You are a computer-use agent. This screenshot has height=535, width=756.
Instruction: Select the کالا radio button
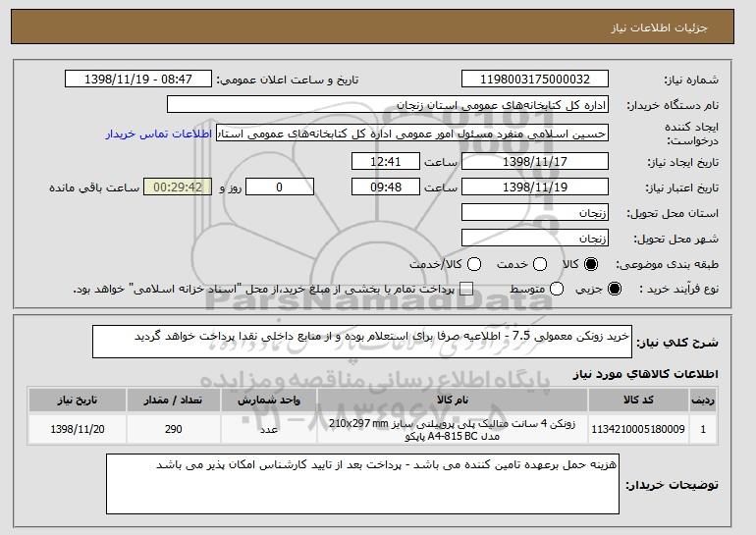click(x=591, y=265)
